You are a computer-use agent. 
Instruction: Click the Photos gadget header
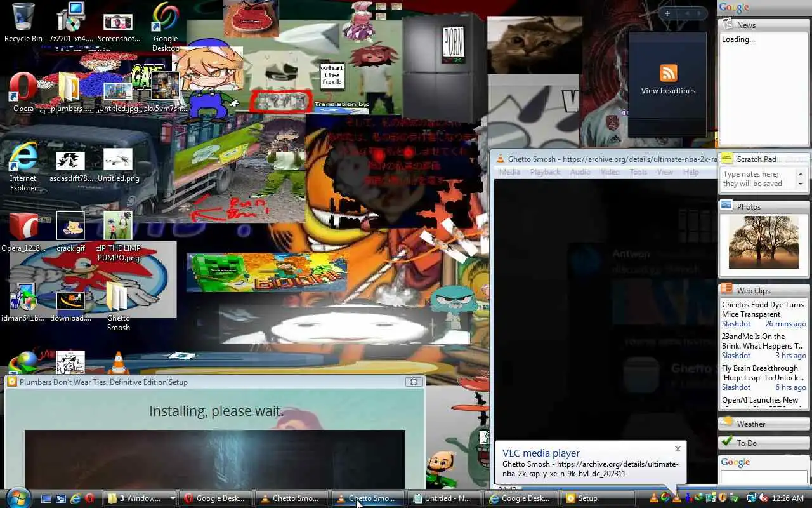click(764, 206)
